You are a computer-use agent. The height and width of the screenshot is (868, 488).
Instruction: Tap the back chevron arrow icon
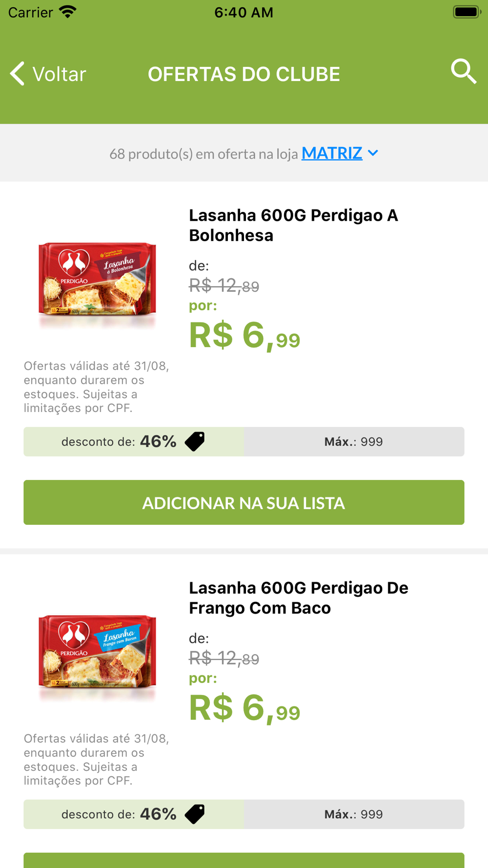[x=18, y=74]
